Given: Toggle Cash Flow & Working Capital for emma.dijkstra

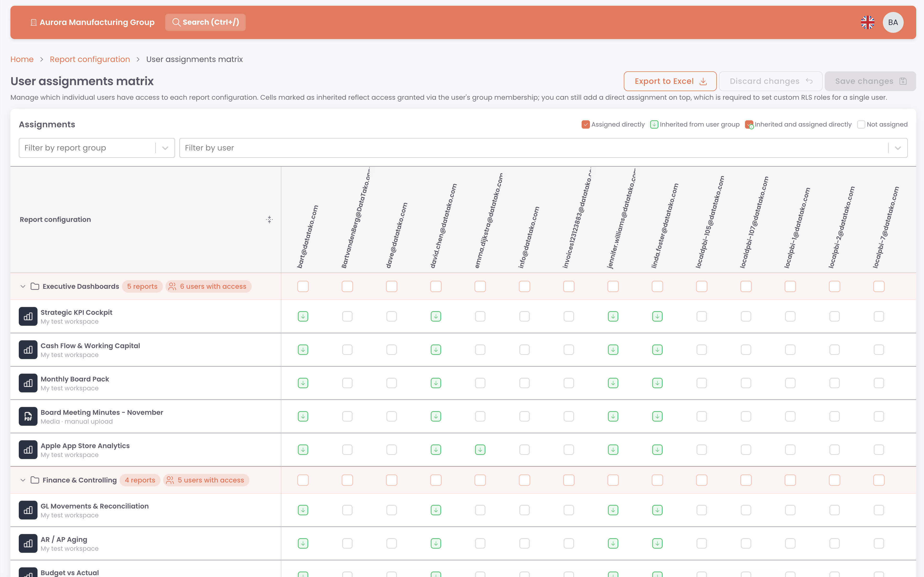Looking at the screenshot, I should (480, 350).
